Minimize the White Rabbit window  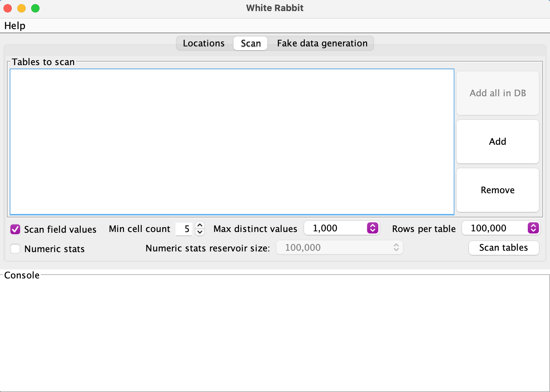(x=21, y=8)
